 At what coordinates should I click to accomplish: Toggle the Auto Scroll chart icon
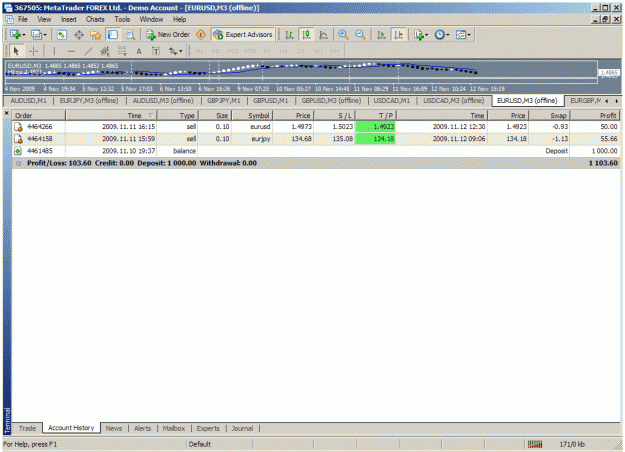[x=381, y=35]
